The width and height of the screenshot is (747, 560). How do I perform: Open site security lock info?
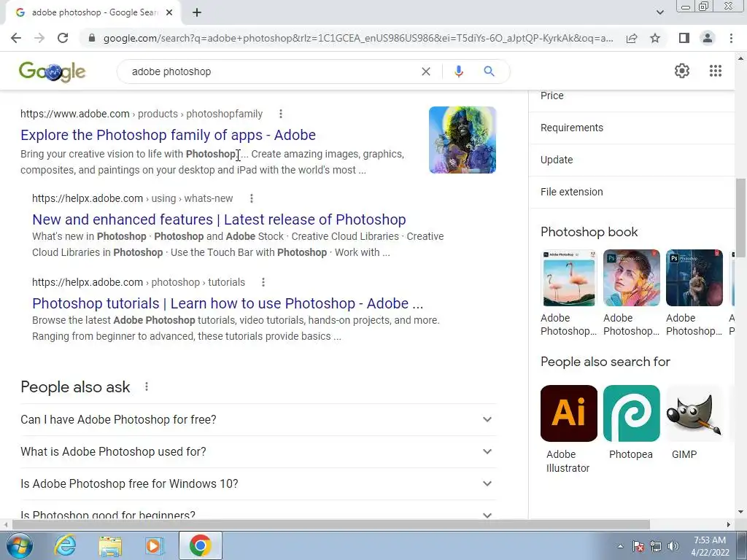92,38
